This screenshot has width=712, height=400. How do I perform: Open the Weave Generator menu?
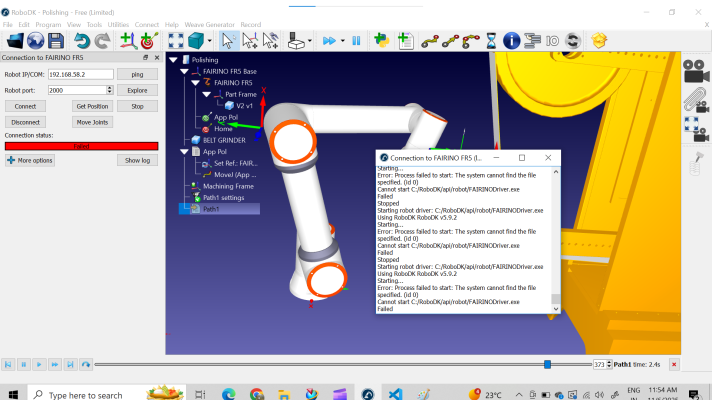pyautogui.click(x=208, y=24)
